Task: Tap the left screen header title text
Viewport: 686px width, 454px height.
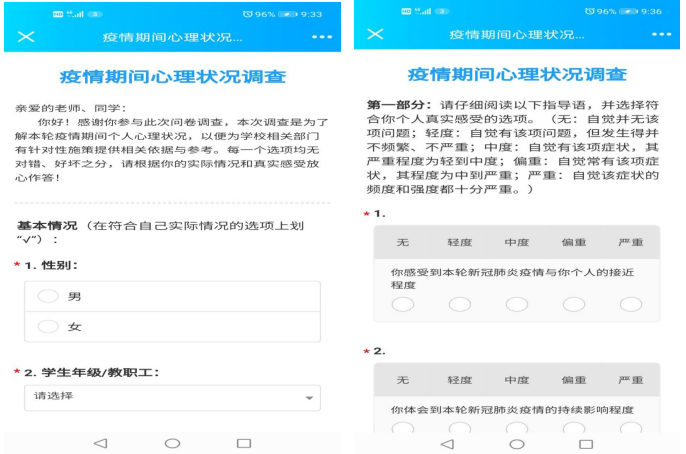Action: 172,36
